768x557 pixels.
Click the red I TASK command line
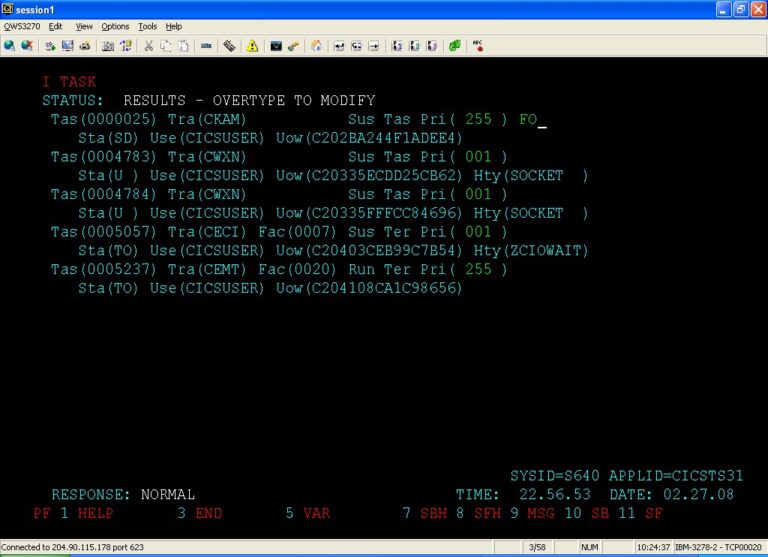(x=69, y=82)
